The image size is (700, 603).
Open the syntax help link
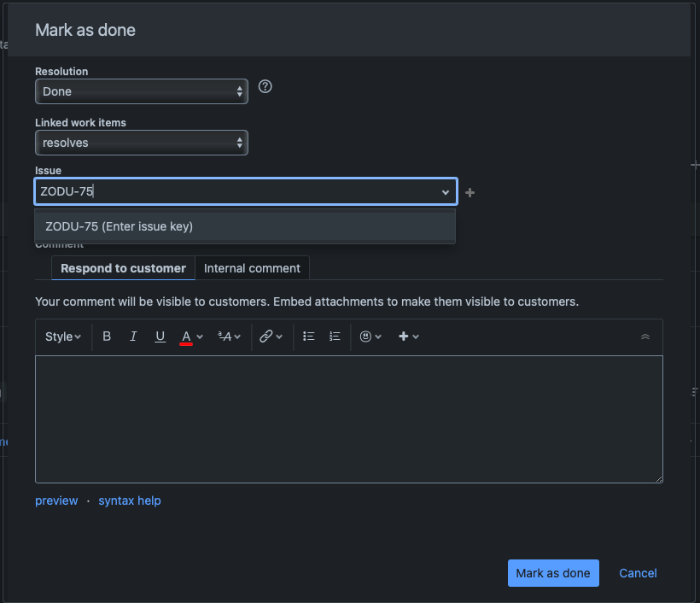pyautogui.click(x=129, y=501)
